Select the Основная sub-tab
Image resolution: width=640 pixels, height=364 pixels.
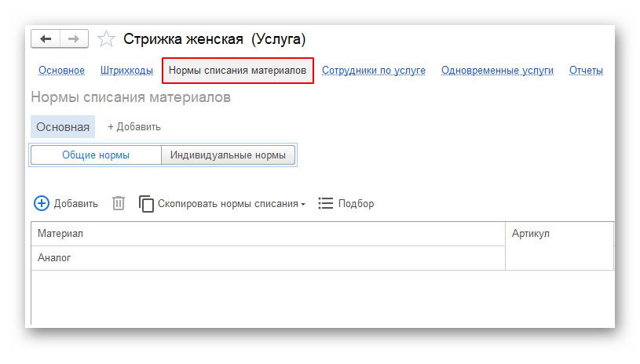click(x=63, y=126)
